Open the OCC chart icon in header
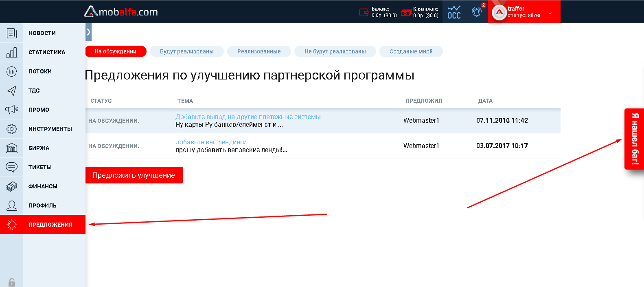The image size is (644, 287). [x=454, y=12]
